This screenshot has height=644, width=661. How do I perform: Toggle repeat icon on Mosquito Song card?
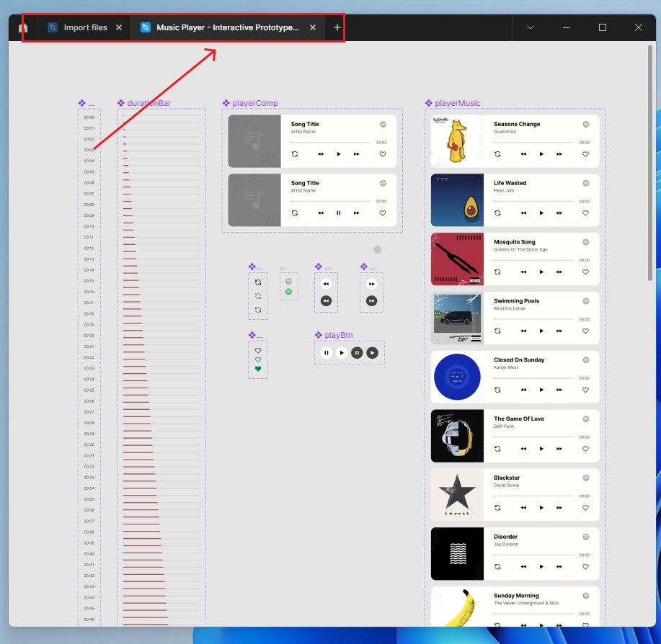tap(497, 272)
